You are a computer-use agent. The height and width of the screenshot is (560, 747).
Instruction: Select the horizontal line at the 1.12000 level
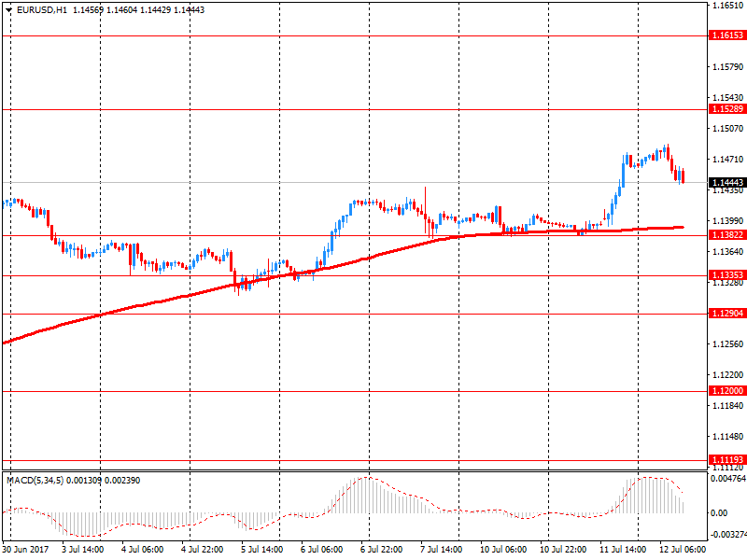[355, 391]
